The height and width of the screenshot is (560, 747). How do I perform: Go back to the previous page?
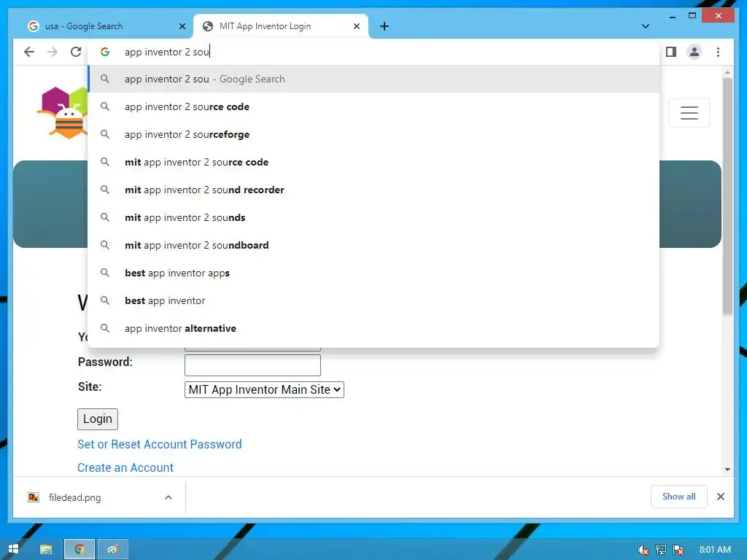pos(29,52)
